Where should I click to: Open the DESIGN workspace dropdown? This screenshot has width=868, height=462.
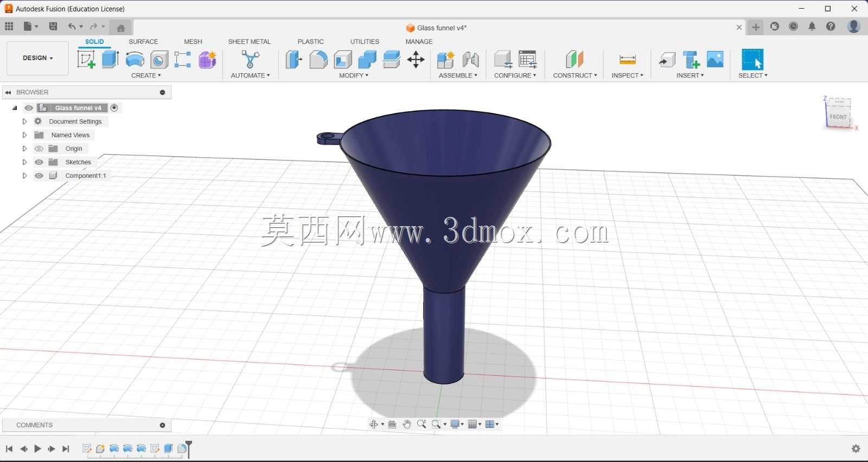point(37,58)
